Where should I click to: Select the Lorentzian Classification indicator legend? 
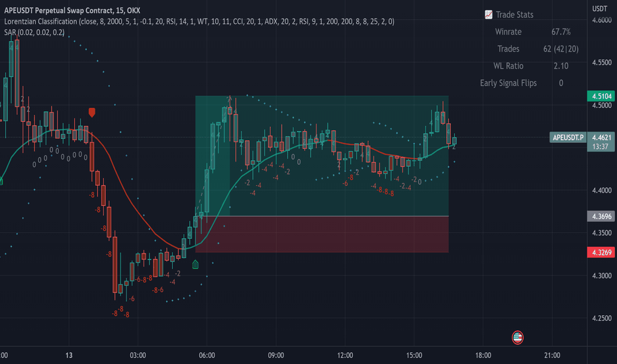(199, 21)
